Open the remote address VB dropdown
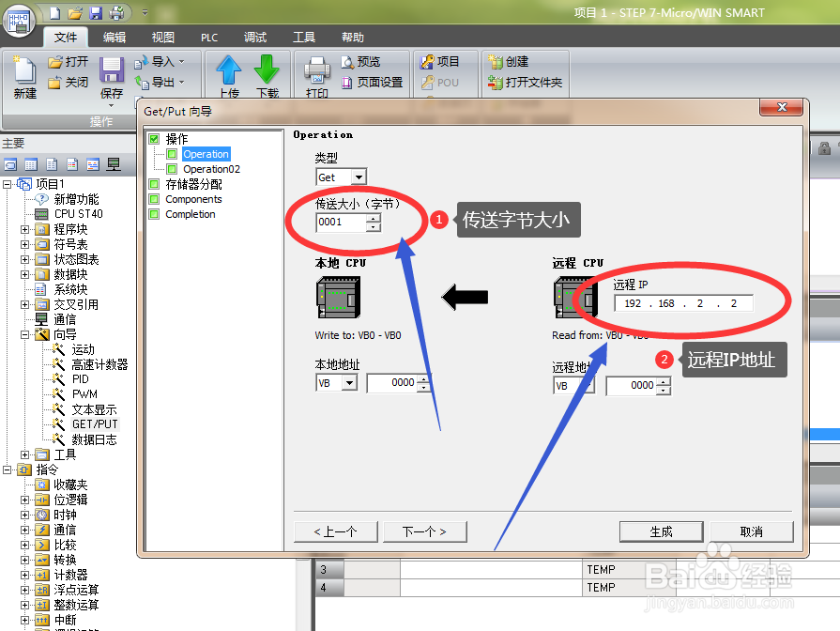The height and width of the screenshot is (631, 840). coord(588,385)
